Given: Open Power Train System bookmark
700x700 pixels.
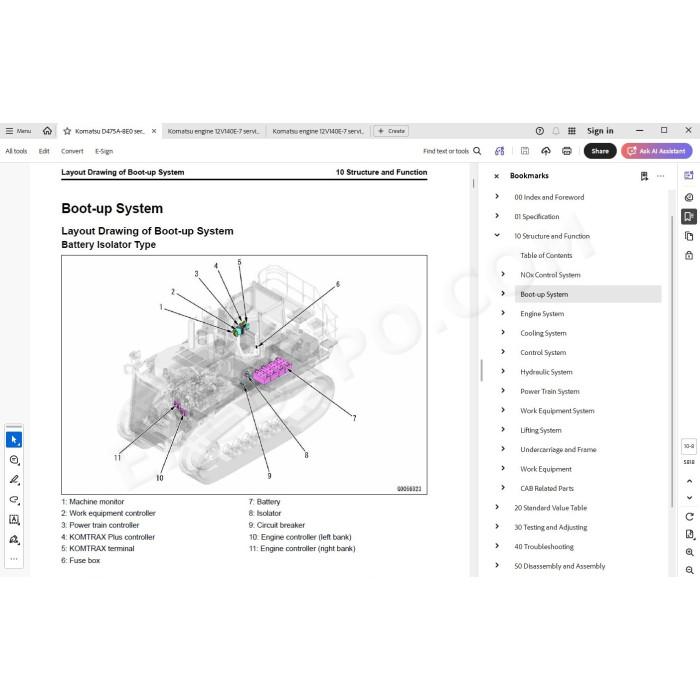Looking at the screenshot, I should point(550,392).
